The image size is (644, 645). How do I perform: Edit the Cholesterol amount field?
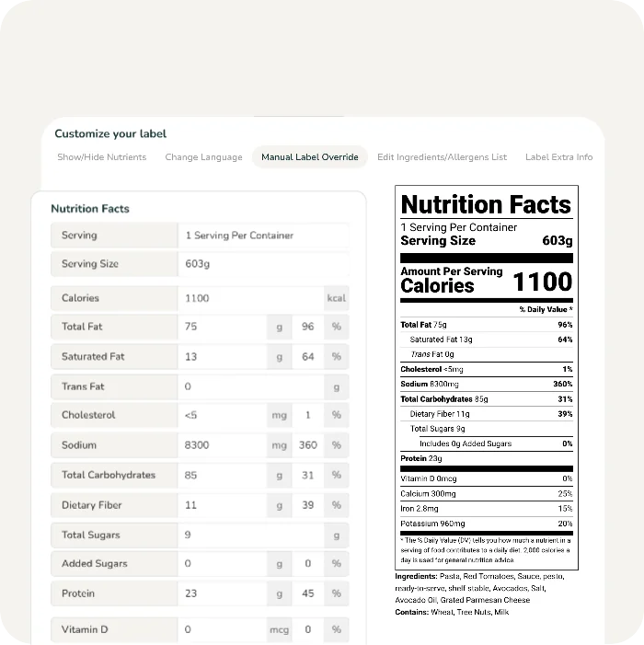222,416
